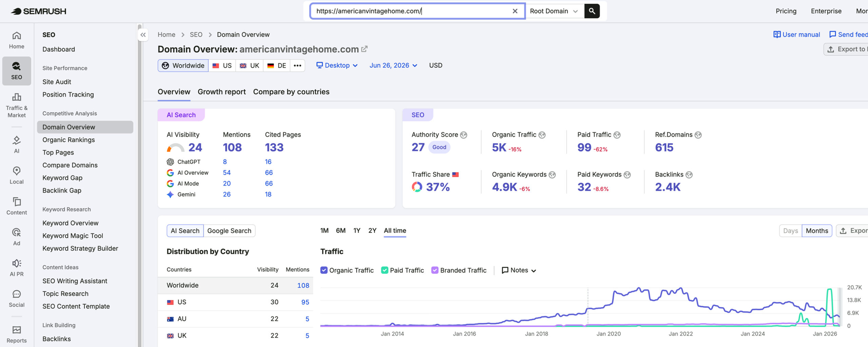Image resolution: width=868 pixels, height=347 pixels.
Task: Toggle Paid Traffic checkbox
Action: coord(384,270)
